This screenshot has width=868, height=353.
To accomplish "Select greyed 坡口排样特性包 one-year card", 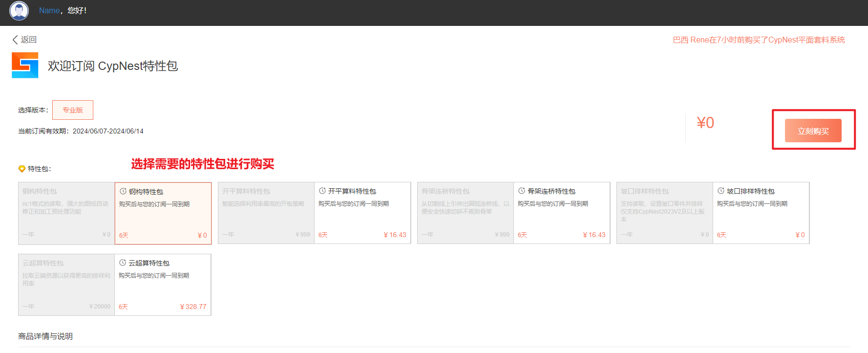I will (x=665, y=213).
